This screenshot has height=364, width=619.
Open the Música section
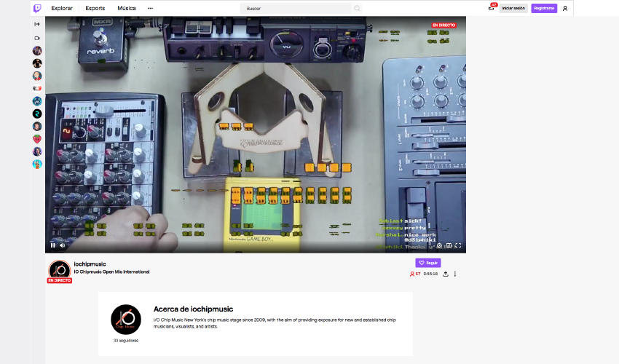126,8
